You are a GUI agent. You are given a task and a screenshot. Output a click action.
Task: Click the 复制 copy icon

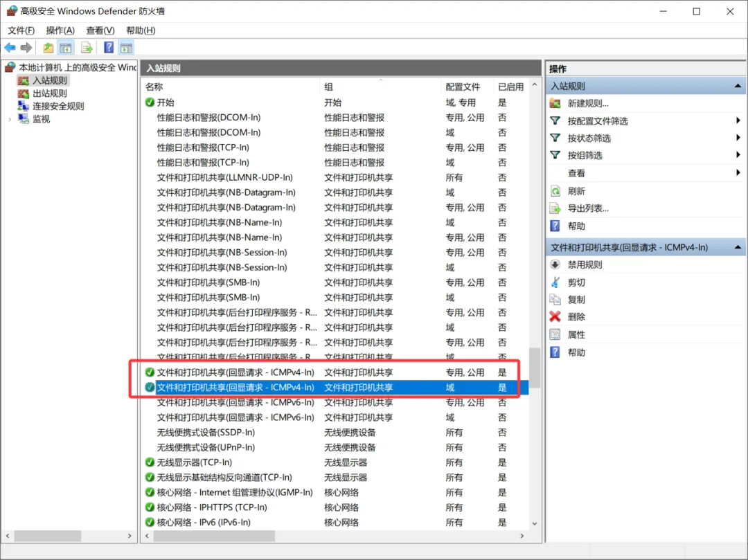[x=555, y=299]
